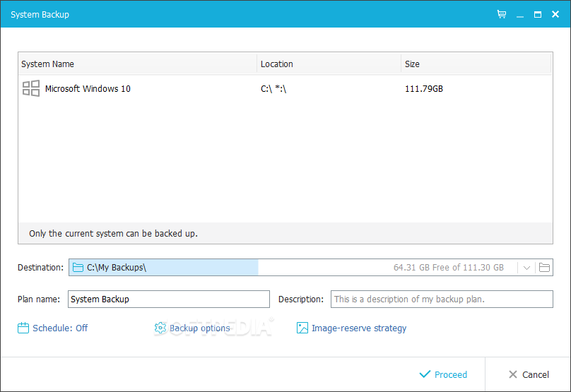Open the shopping cart purchase icon
The image size is (571, 392).
coord(502,14)
